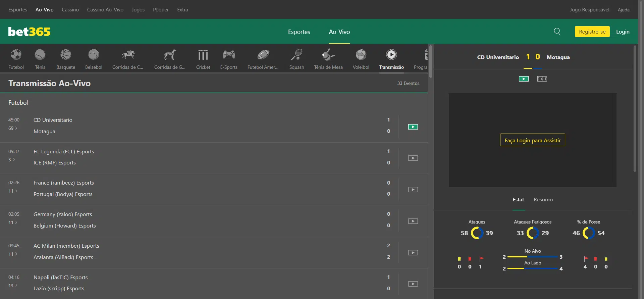Play the AC Milan vs Atalanta stream
The width and height of the screenshot is (644, 299).
tap(413, 253)
